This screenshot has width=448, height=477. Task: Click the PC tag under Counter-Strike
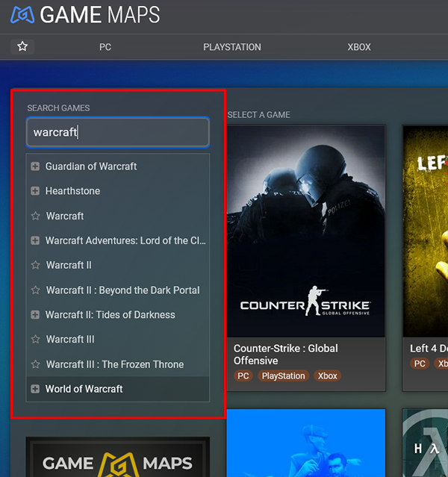point(243,376)
